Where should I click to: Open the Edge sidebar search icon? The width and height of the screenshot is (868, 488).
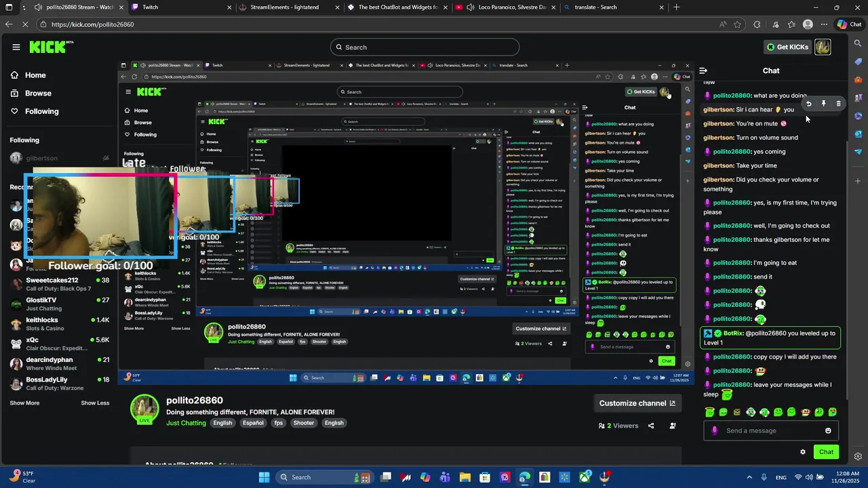[x=858, y=43]
